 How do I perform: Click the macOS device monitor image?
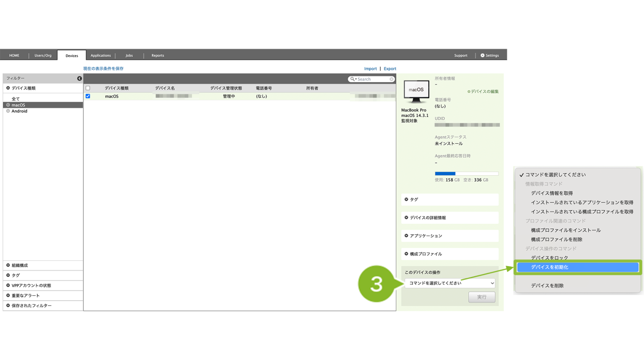coord(416,91)
